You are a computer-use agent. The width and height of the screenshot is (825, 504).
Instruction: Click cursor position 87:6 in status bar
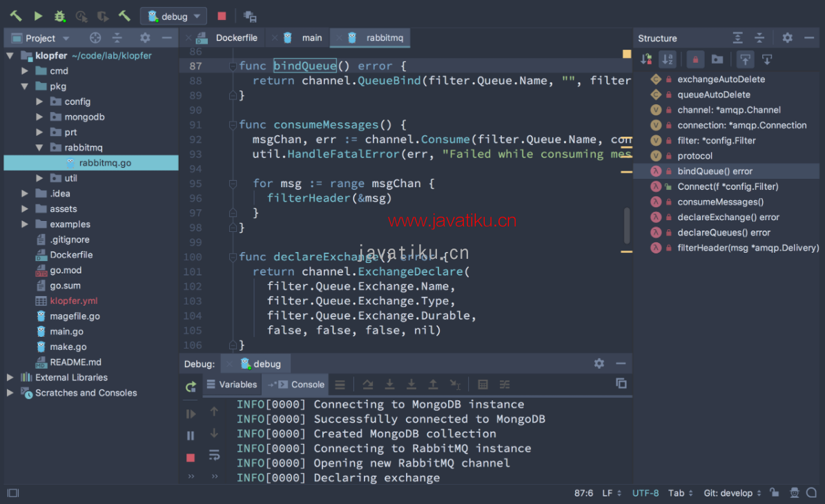point(583,493)
